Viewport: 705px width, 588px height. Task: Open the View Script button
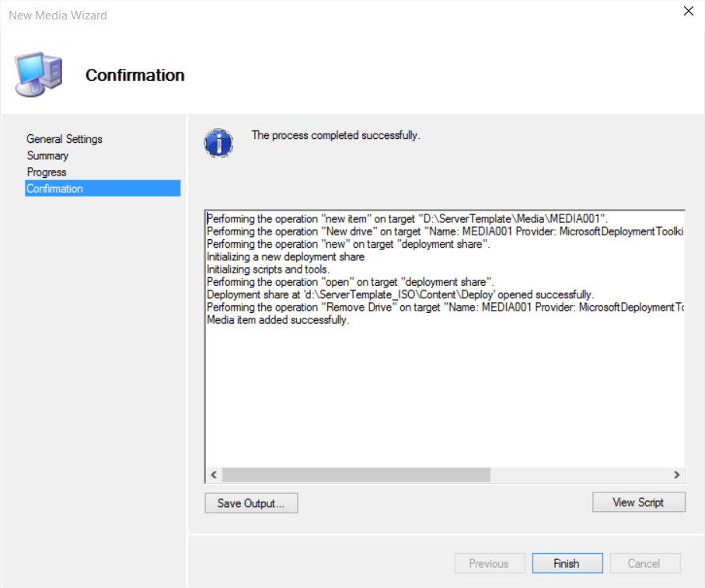click(x=638, y=503)
